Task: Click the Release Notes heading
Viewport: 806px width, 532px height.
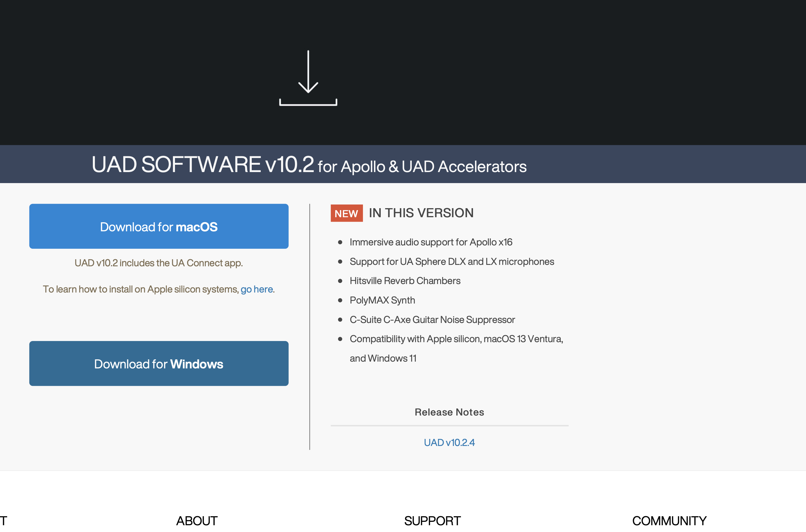Action: 449,412
